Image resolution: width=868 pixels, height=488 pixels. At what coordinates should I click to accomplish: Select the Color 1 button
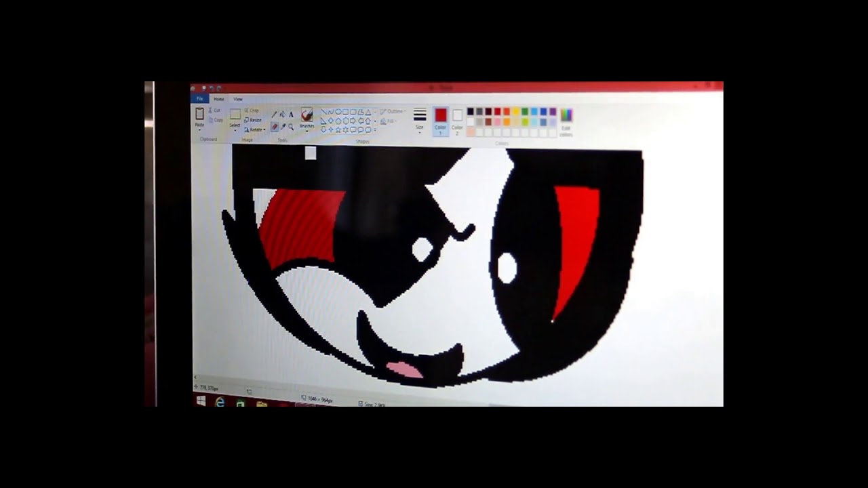click(441, 121)
